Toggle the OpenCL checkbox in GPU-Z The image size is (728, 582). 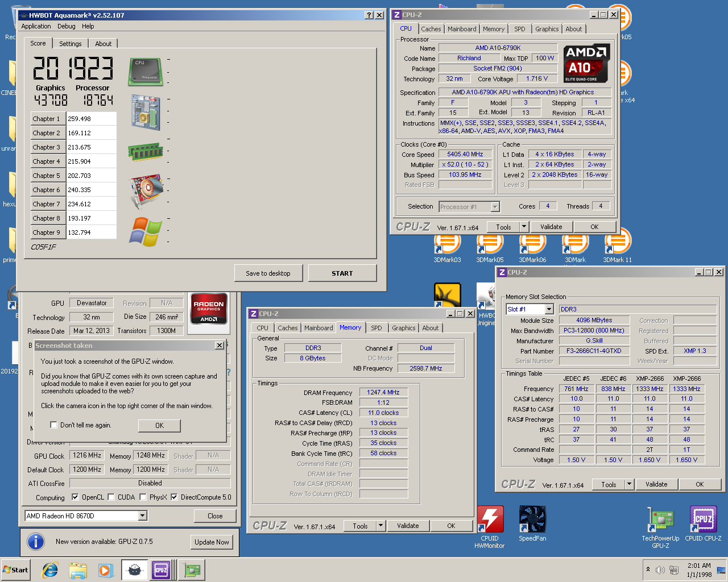75,497
